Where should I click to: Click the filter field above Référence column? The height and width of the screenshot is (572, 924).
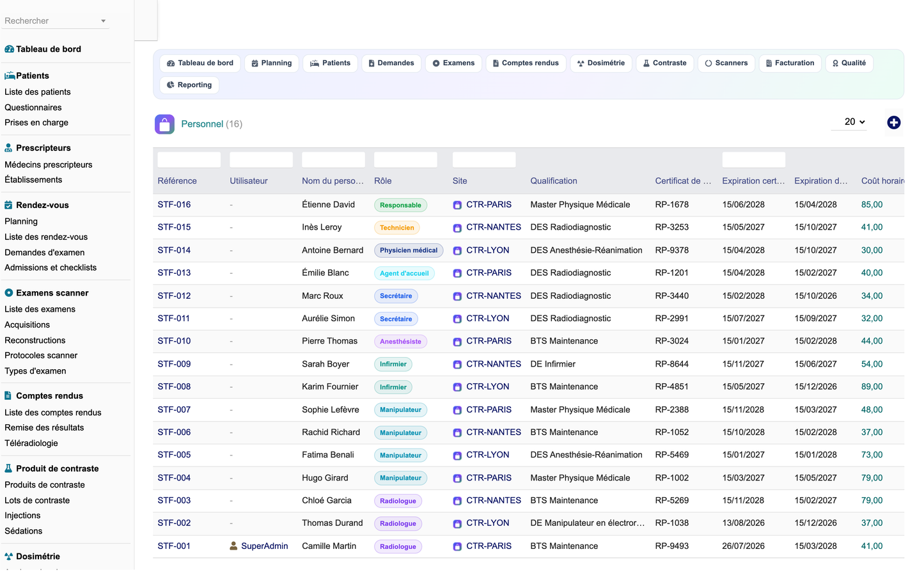[x=189, y=160]
